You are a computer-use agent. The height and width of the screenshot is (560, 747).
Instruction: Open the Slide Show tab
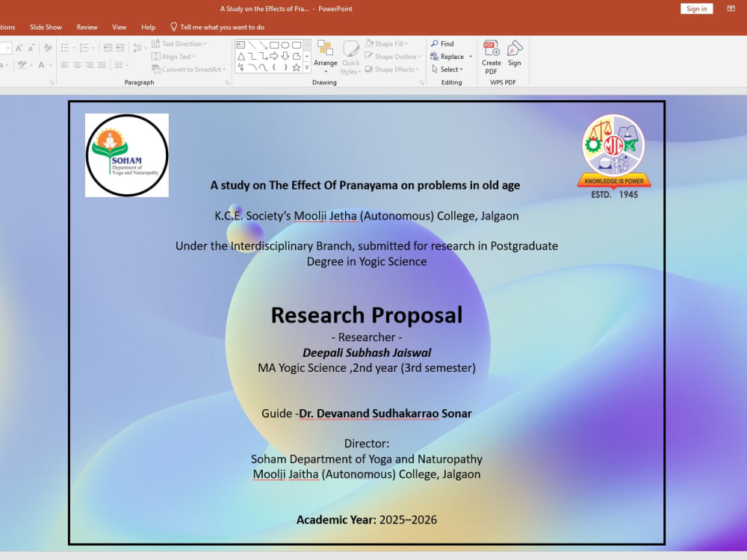tap(46, 27)
